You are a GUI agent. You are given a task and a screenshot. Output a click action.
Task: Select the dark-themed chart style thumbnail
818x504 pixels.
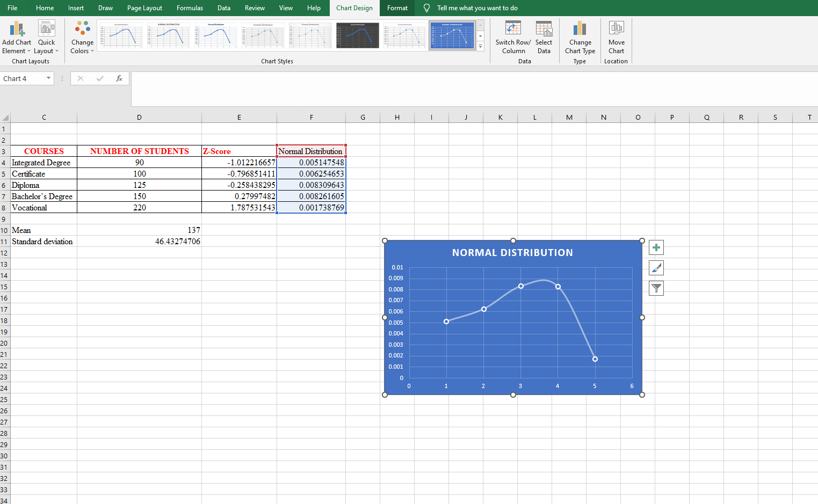pyautogui.click(x=357, y=35)
